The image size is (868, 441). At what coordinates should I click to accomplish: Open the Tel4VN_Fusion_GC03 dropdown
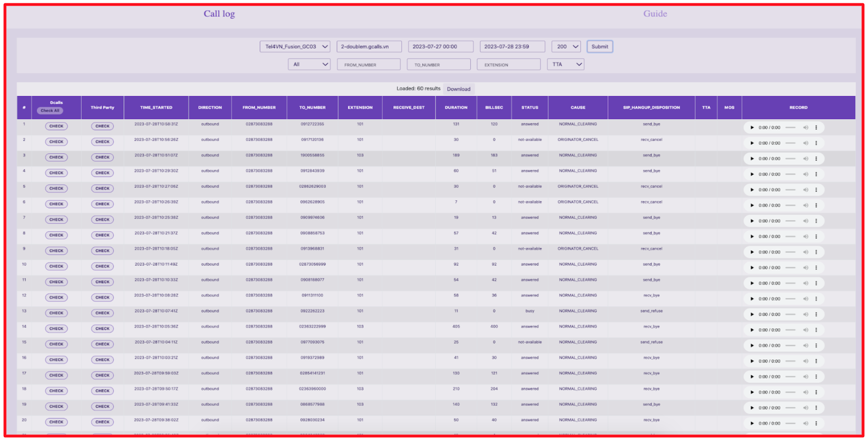coord(295,46)
